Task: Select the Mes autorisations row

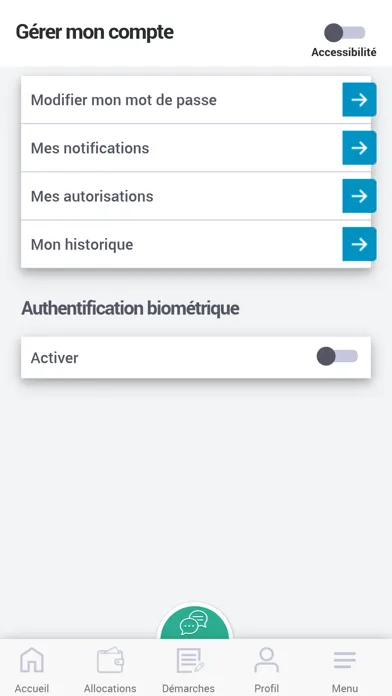Action: pos(196,196)
